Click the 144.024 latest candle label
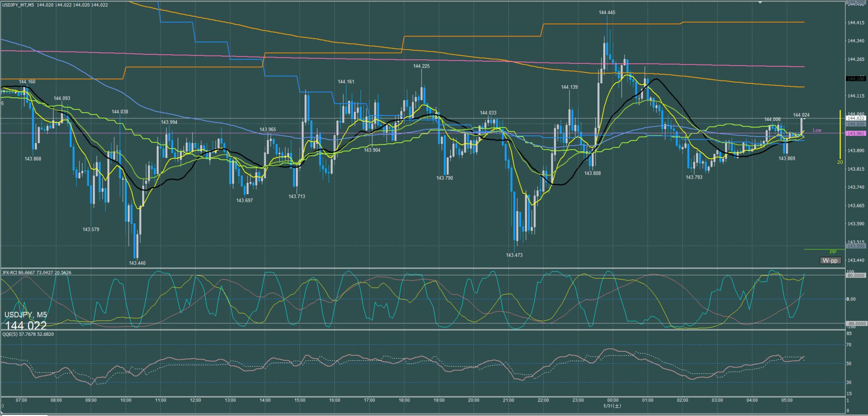868x416 pixels. click(x=801, y=115)
